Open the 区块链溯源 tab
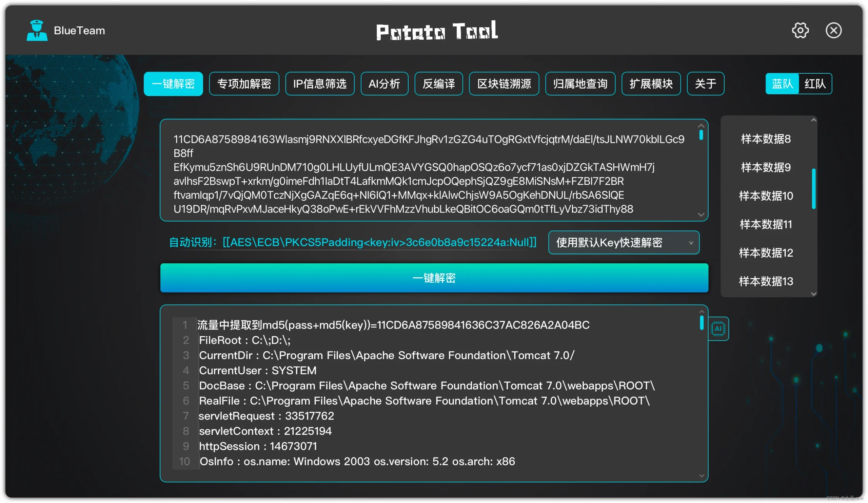The height and width of the screenshot is (503, 868). pyautogui.click(x=504, y=84)
